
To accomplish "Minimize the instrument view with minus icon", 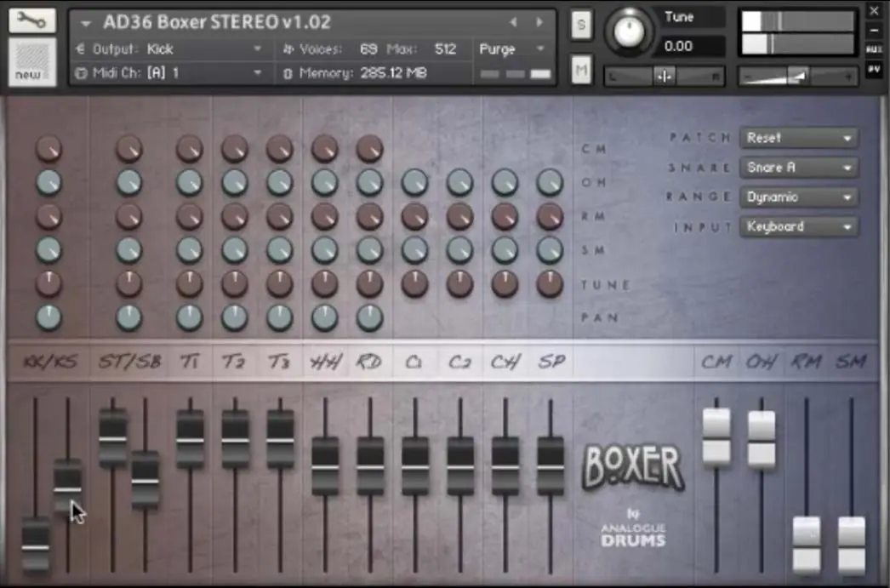I will pyautogui.click(x=875, y=31).
